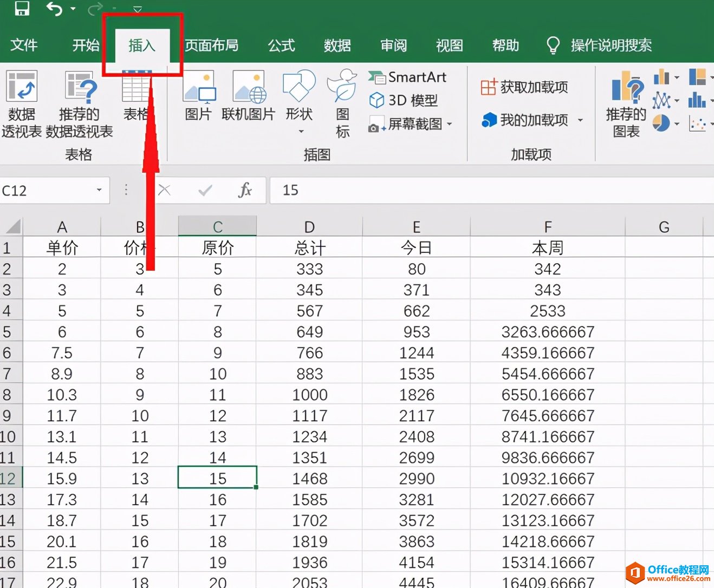Click the formula bar Enter checkmark icon
Screen dimensions: 714x588
click(x=205, y=190)
